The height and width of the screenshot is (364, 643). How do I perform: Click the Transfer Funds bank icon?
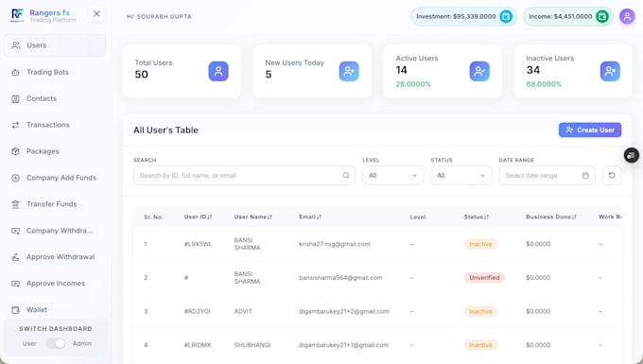[x=15, y=204]
